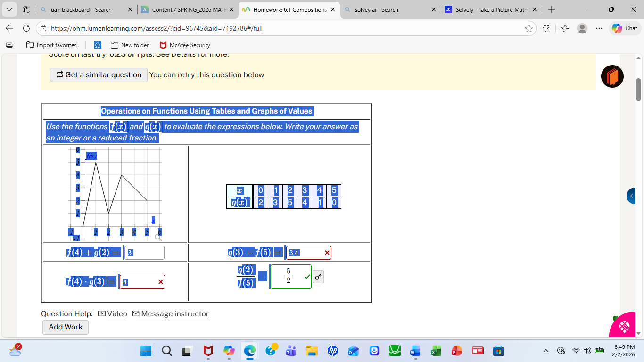Open the tab search chevron near the tab strip

pos(9,9)
